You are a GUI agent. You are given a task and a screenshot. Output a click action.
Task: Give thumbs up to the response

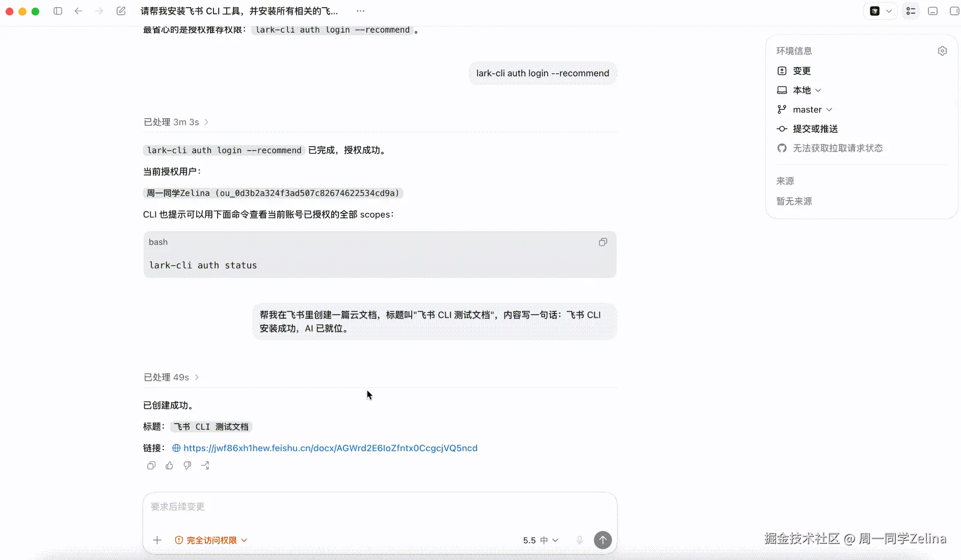[169, 465]
